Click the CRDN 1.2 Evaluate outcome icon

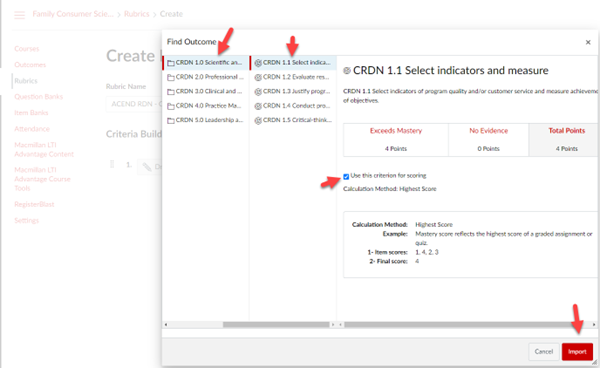(258, 78)
